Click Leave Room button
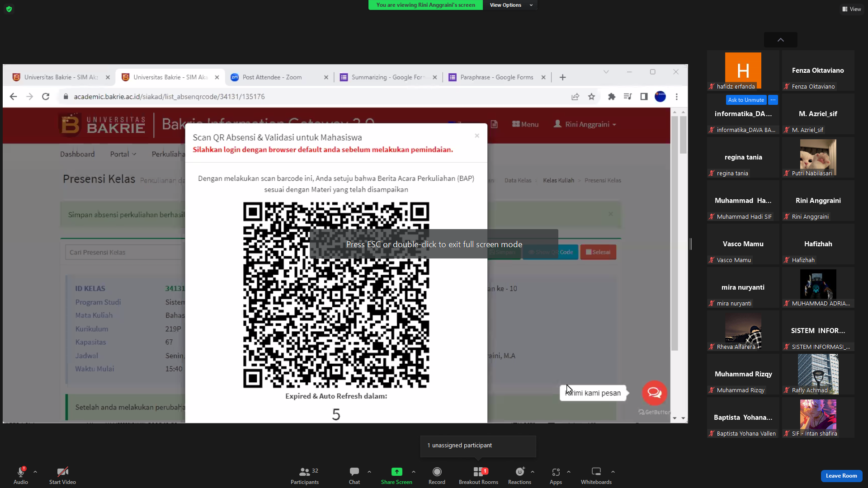The height and width of the screenshot is (488, 868). click(x=841, y=476)
